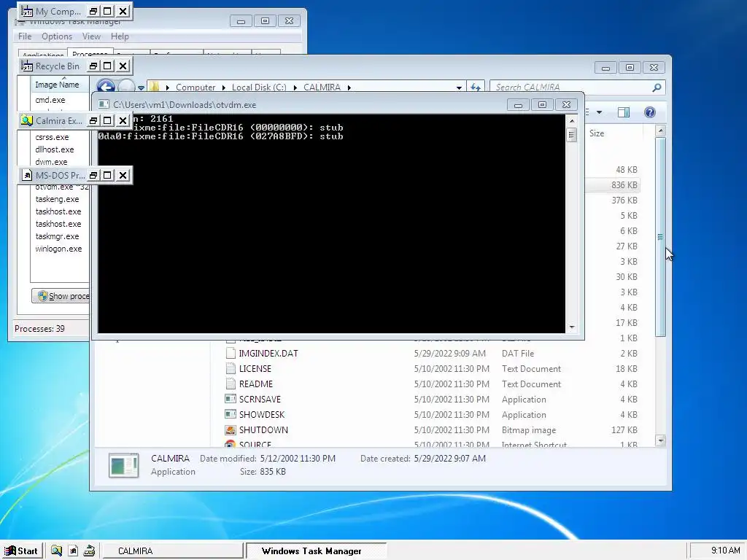The height and width of the screenshot is (560, 747).
Task: Click scroll-up arrow of Explorer file list
Action: click(x=660, y=130)
